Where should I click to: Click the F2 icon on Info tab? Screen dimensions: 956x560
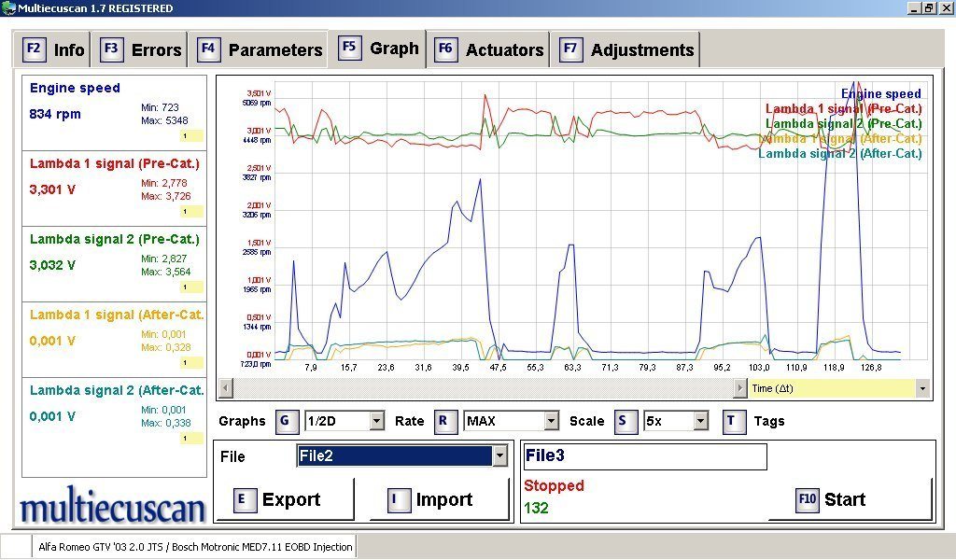[35, 49]
